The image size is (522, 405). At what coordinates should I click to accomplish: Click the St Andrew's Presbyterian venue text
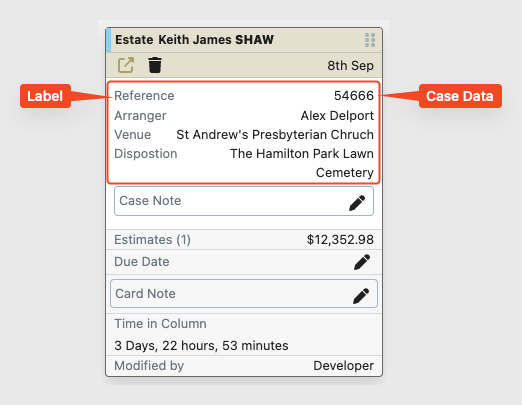(x=275, y=135)
